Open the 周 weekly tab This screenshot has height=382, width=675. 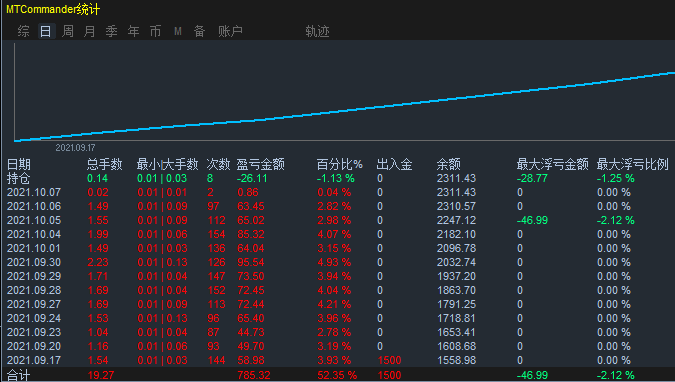68,31
